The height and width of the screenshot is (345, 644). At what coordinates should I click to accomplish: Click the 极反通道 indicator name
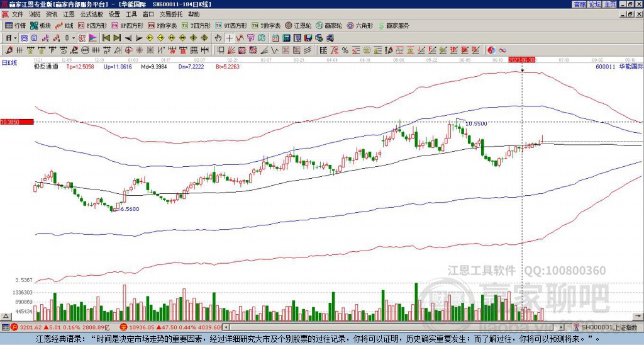coord(46,66)
